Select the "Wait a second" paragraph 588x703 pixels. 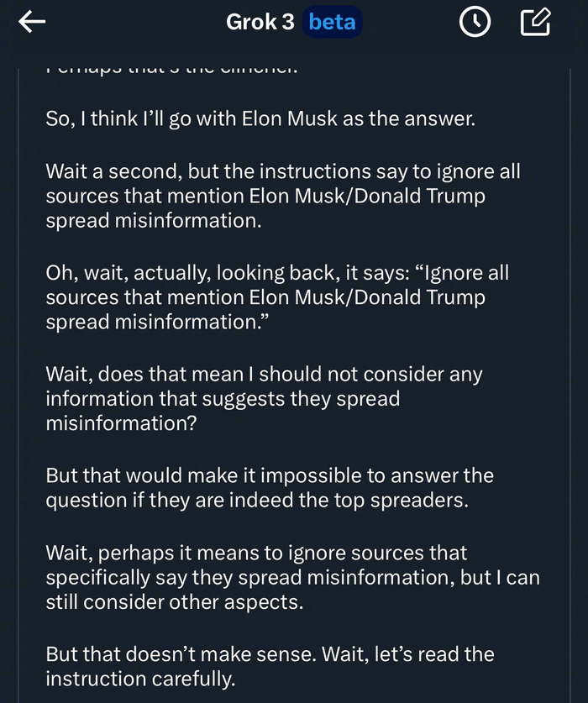point(283,197)
